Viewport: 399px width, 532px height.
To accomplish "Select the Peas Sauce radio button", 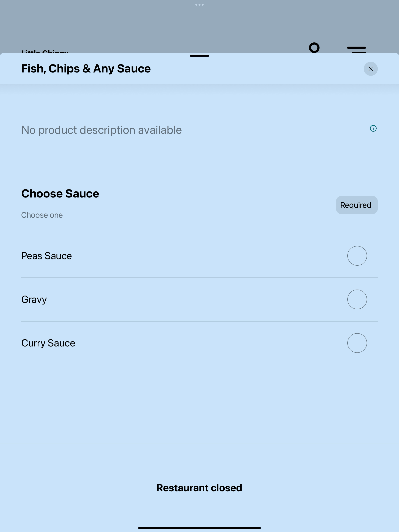I will point(357,256).
